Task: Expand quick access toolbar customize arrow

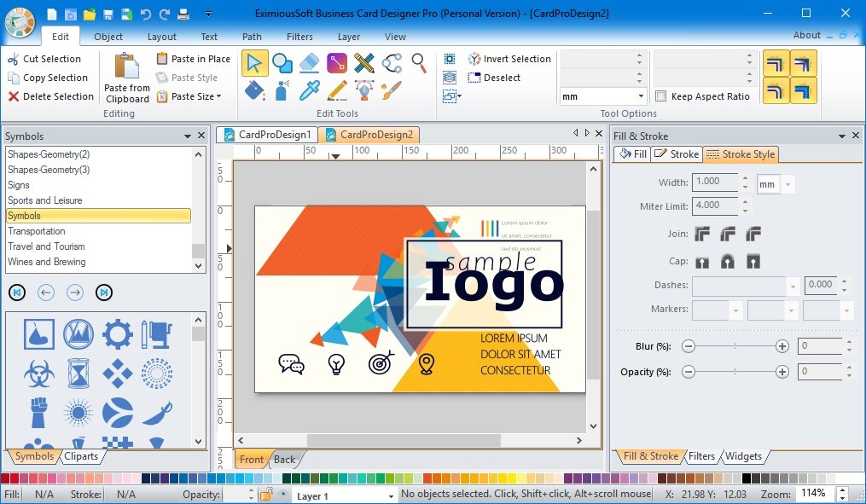Action: pyautogui.click(x=208, y=14)
